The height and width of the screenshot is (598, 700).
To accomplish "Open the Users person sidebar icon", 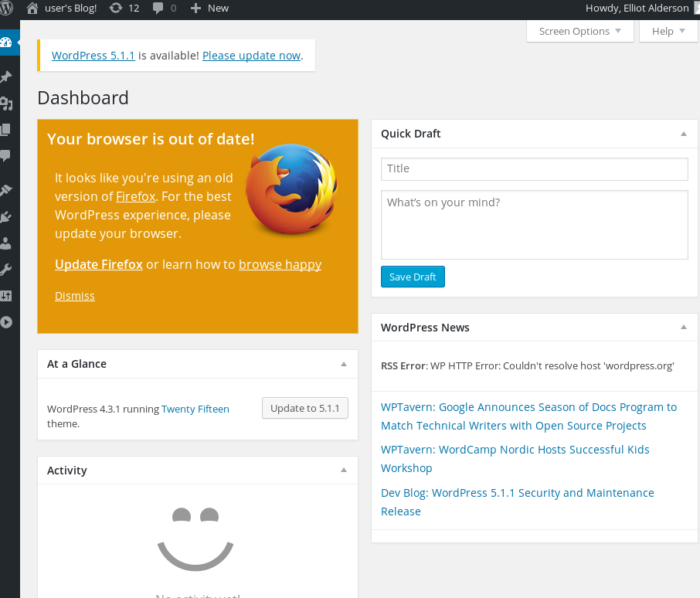I will tap(6, 243).
